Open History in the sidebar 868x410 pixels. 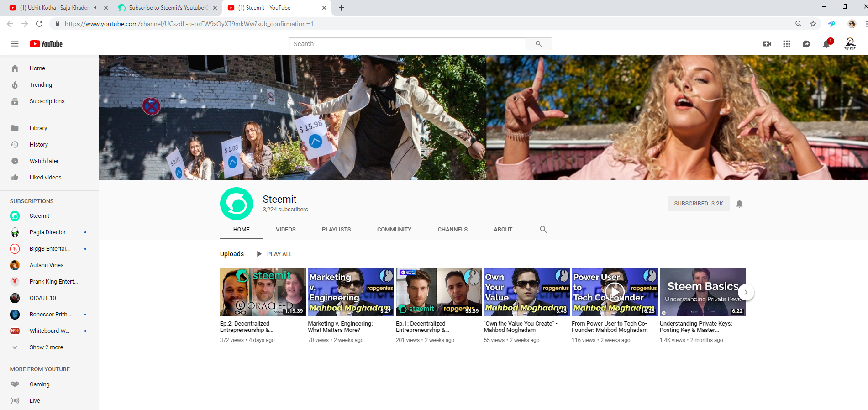click(x=49, y=145)
